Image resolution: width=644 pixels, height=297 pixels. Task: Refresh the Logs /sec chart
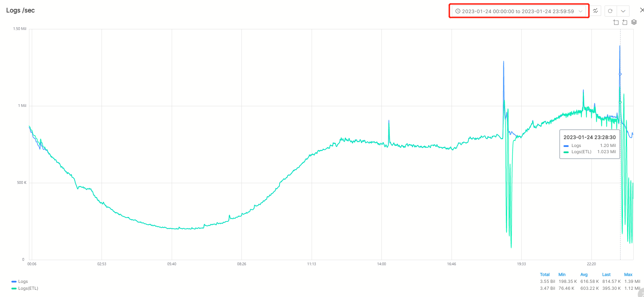click(x=610, y=11)
